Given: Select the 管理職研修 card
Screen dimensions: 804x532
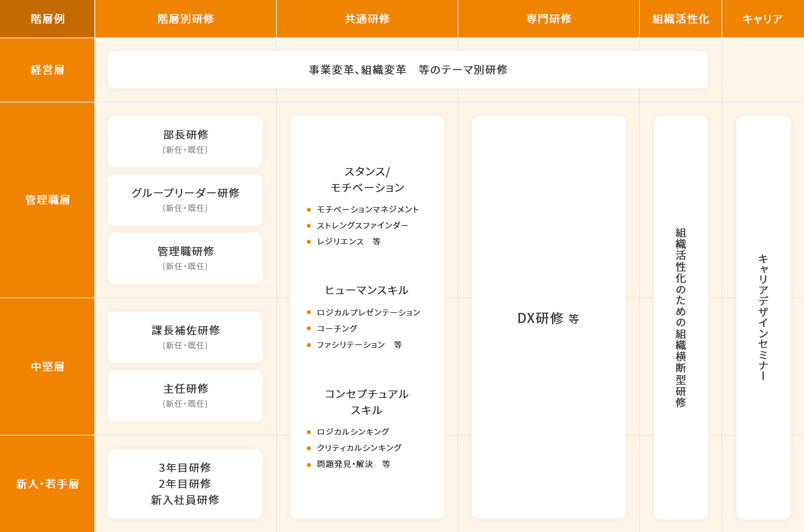Looking at the screenshot, I should point(186,258).
